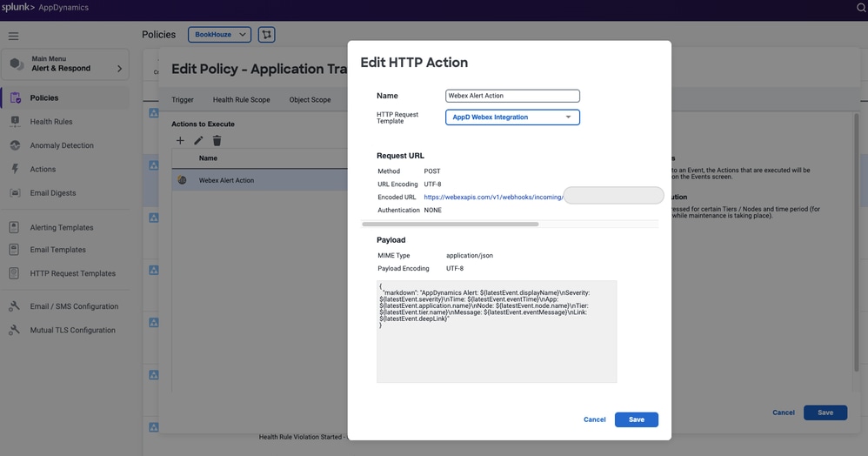Click the URL Encoding UTF-8 value
This screenshot has height=456, width=868.
click(x=432, y=184)
